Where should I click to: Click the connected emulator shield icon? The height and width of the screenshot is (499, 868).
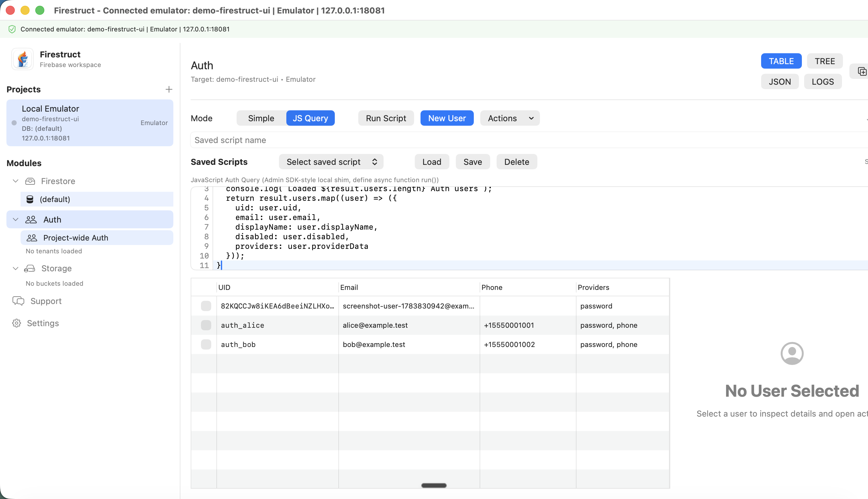coord(12,29)
